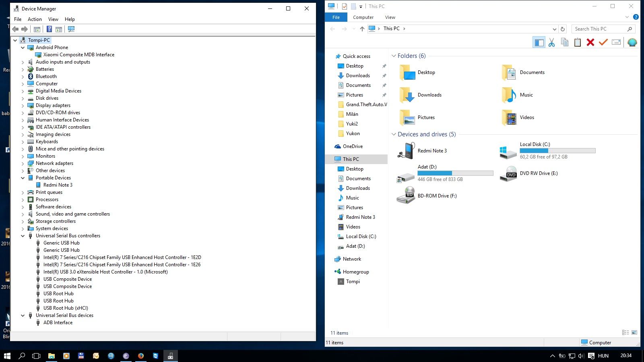Select OneDrive in navigation pane
This screenshot has height=362, width=644.
click(353, 146)
